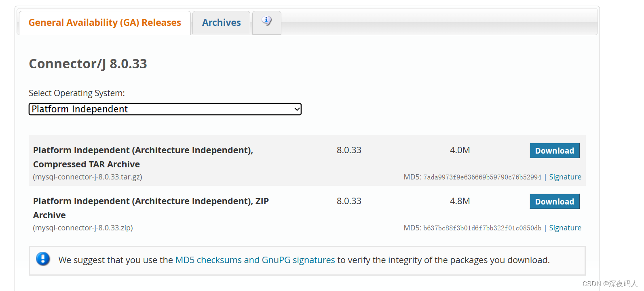Open Signature link for tar.gz file
This screenshot has height=291, width=644.
[565, 177]
